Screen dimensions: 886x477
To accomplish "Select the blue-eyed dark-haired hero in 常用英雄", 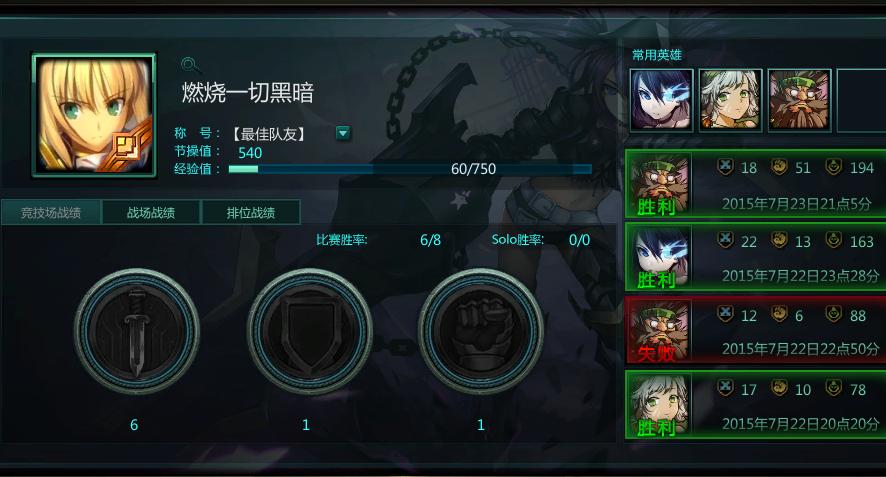I will [662, 100].
